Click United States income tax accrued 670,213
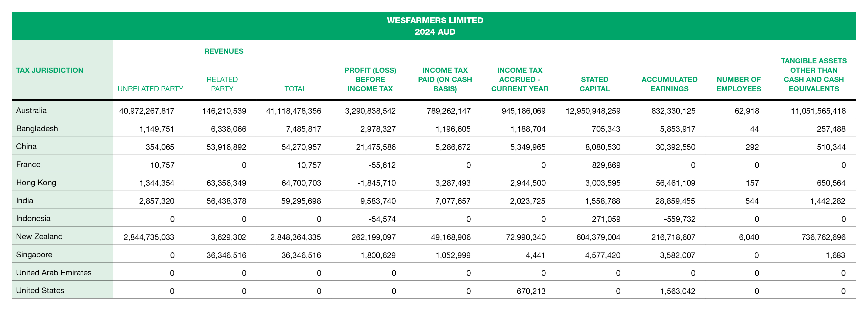 [531, 291]
